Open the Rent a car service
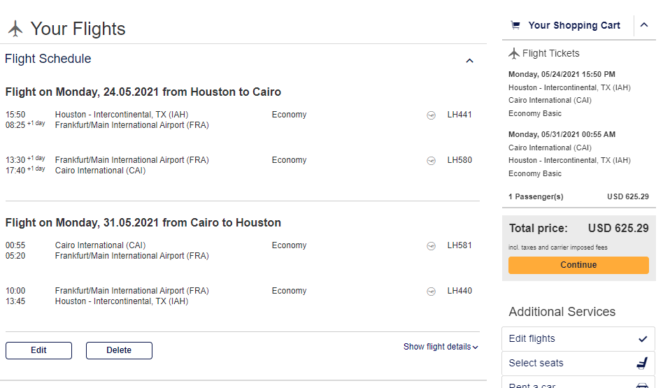 578,383
